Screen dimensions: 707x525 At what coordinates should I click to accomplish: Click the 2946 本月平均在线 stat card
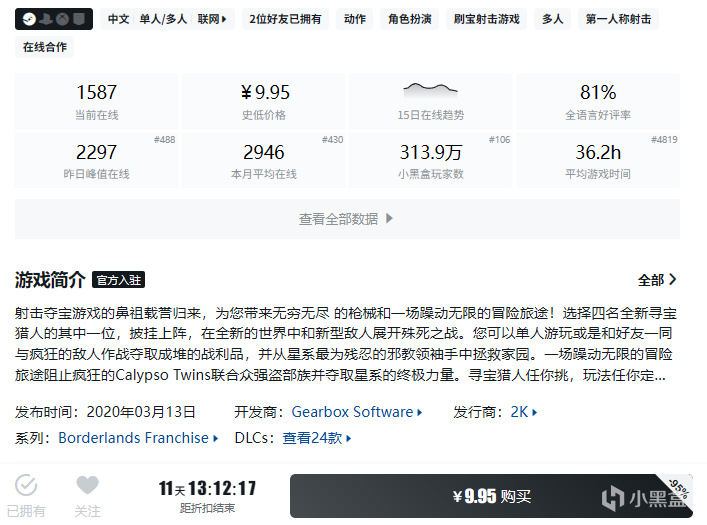click(264, 160)
